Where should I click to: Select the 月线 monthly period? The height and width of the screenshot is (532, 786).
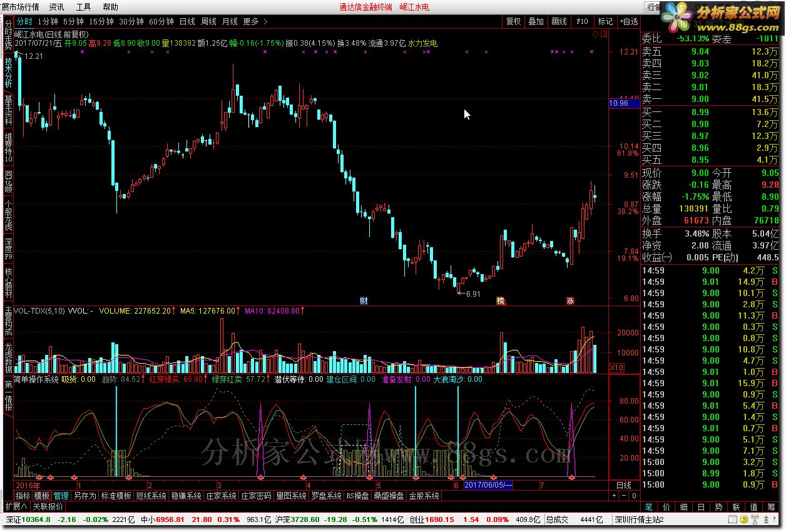(230, 21)
